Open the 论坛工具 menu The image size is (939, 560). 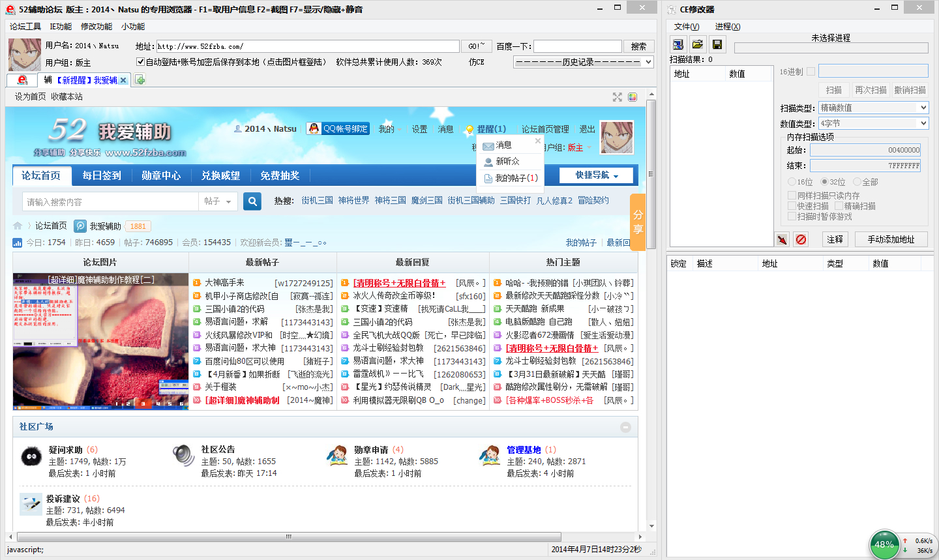tap(25, 27)
